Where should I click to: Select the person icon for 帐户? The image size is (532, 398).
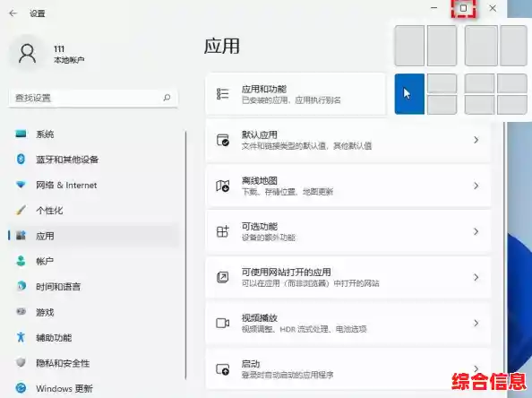21,261
